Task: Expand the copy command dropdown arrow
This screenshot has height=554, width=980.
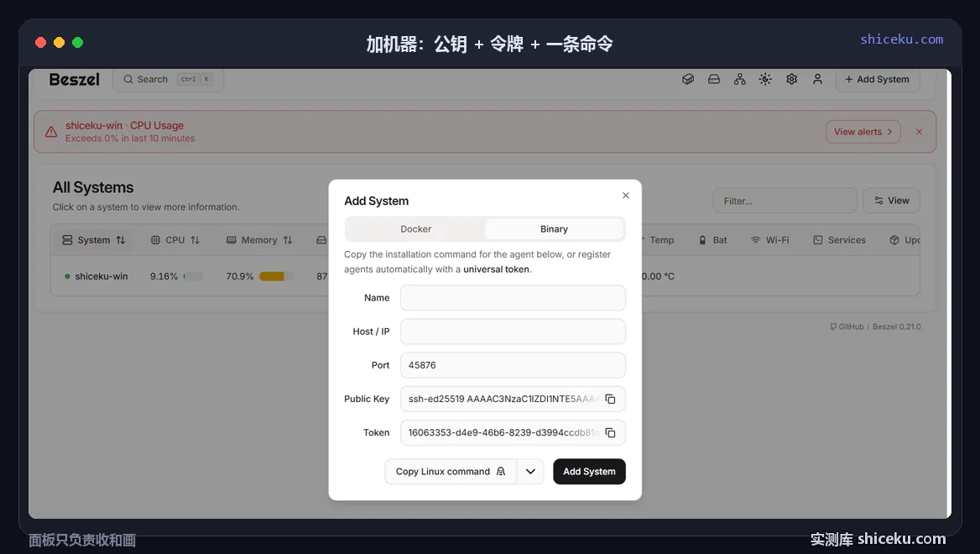Action: (530, 472)
